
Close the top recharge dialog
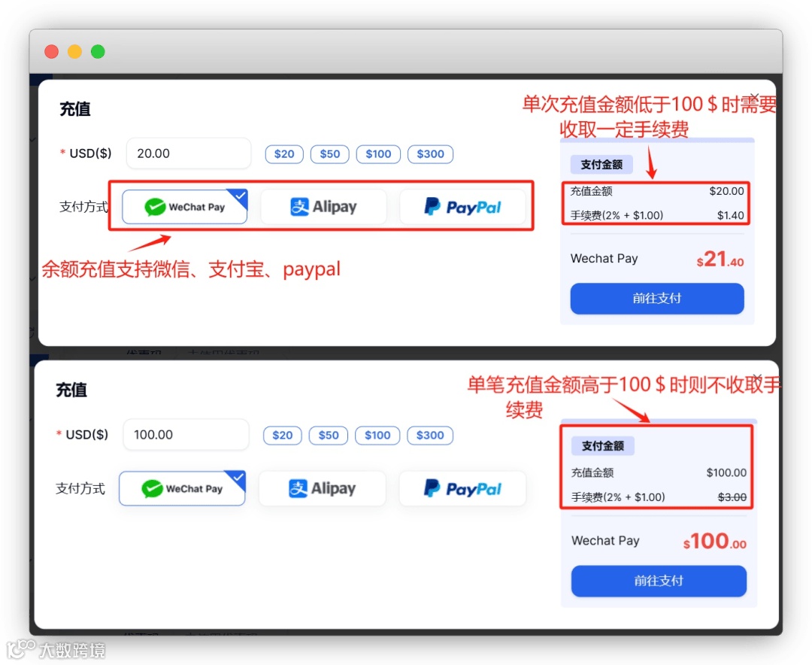(x=755, y=97)
